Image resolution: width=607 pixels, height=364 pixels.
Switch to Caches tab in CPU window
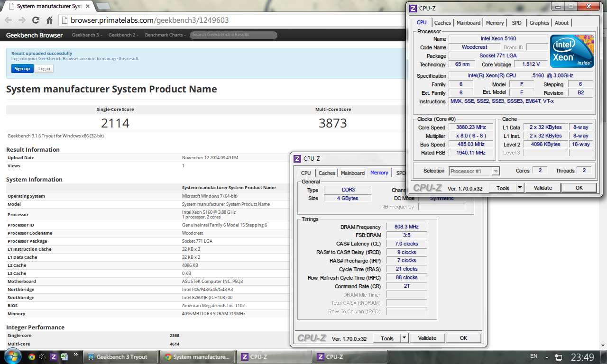tap(442, 23)
